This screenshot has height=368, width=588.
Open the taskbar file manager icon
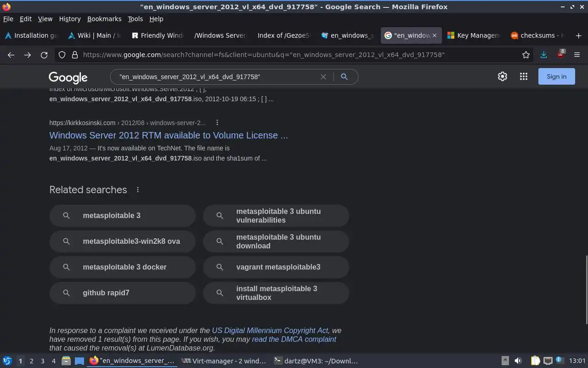pos(66,361)
